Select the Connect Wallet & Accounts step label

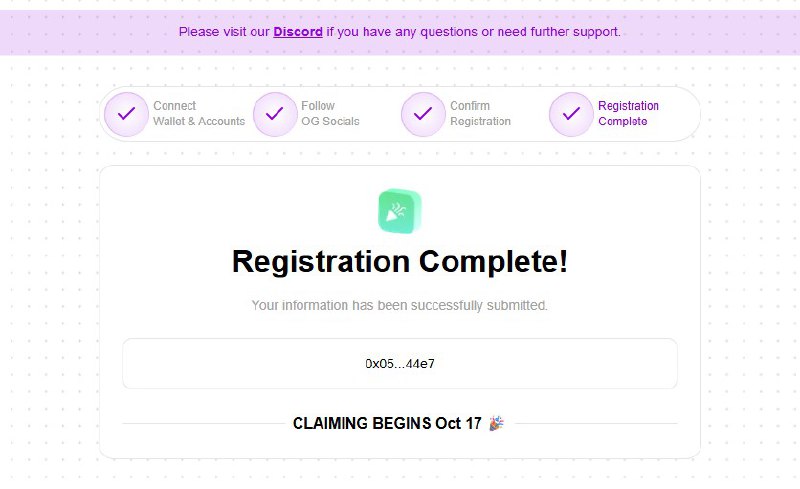tap(199, 113)
